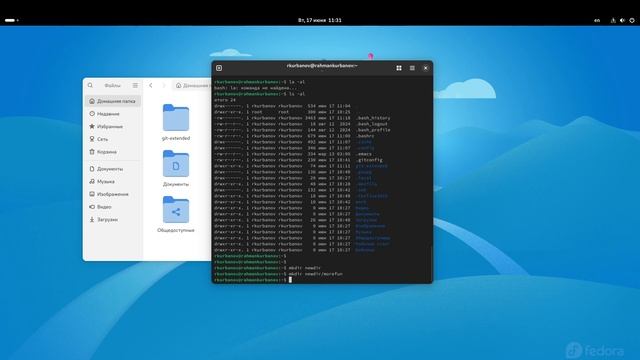Click the .emacs entry in terminal listing

364,154
